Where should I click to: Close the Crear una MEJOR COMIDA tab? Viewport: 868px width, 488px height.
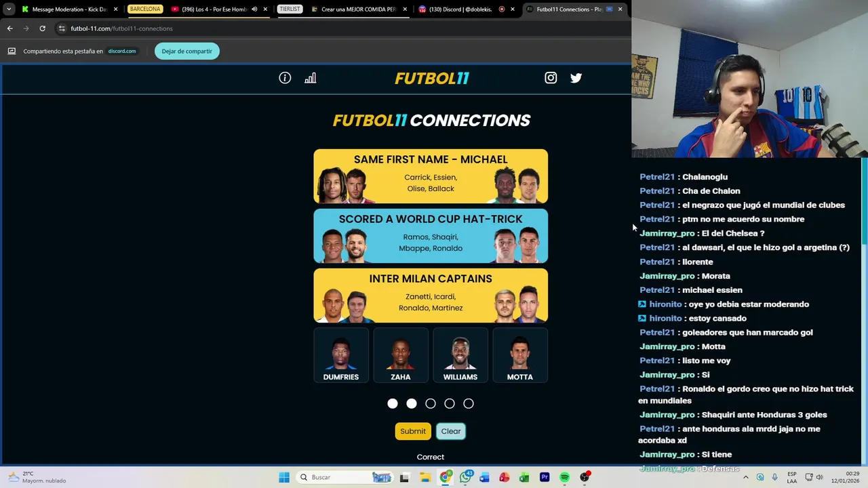coord(406,9)
